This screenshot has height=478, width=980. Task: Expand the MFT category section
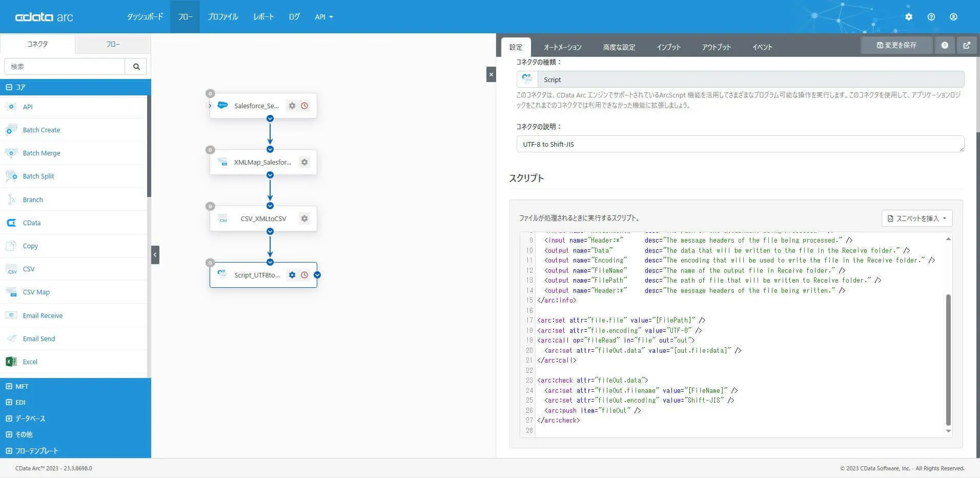75,386
